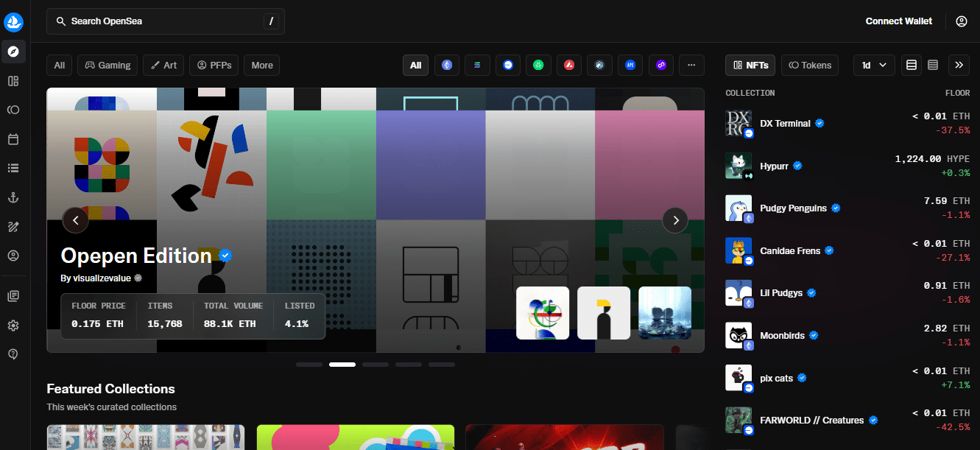Click the OpenSea sailboat logo

pyautogui.click(x=14, y=22)
